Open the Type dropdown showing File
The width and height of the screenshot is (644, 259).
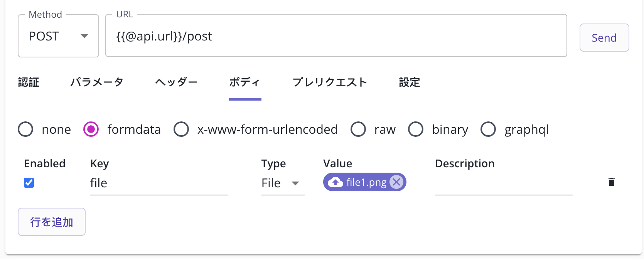click(x=283, y=183)
